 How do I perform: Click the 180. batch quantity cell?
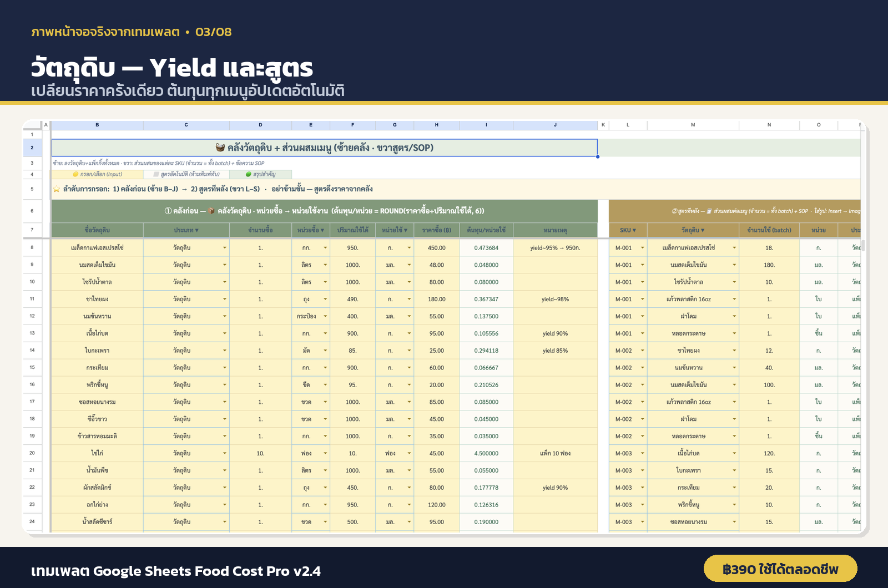(x=769, y=265)
